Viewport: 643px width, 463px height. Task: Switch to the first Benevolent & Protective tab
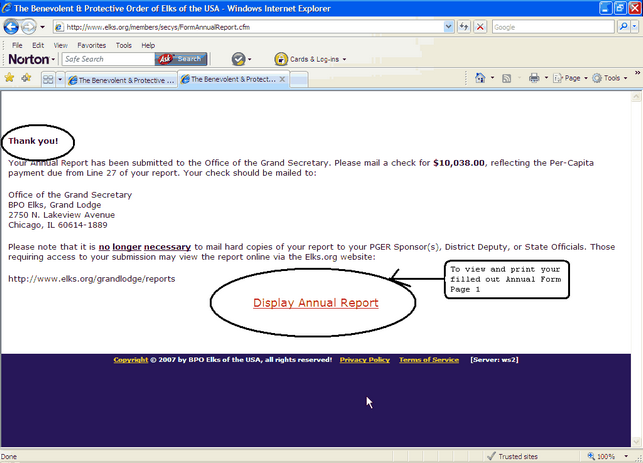pyautogui.click(x=120, y=78)
